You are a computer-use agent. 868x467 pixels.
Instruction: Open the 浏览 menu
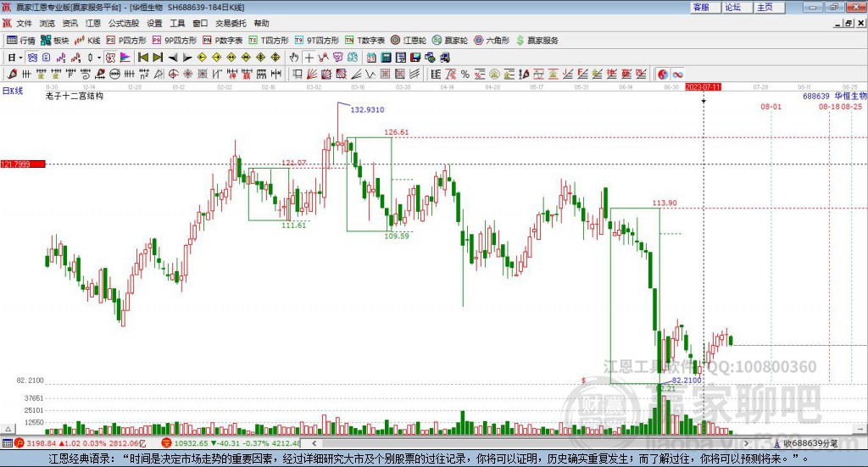click(x=47, y=23)
